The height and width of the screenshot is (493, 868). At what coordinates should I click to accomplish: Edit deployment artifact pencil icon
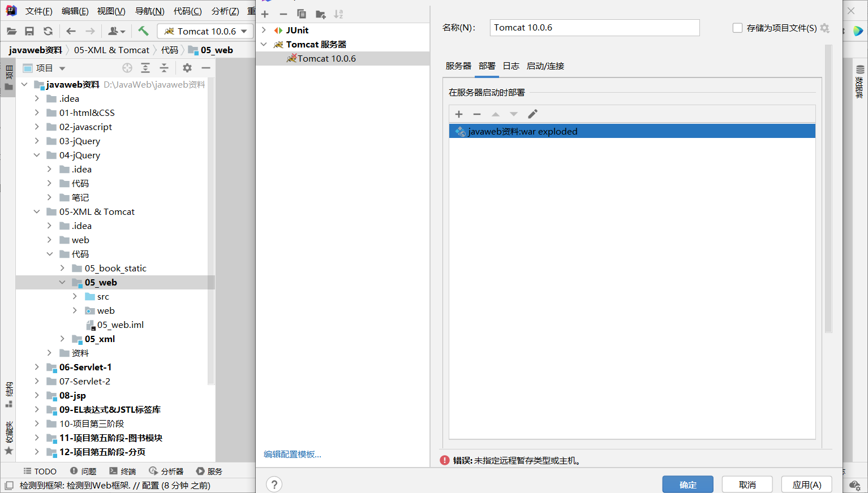click(x=532, y=114)
